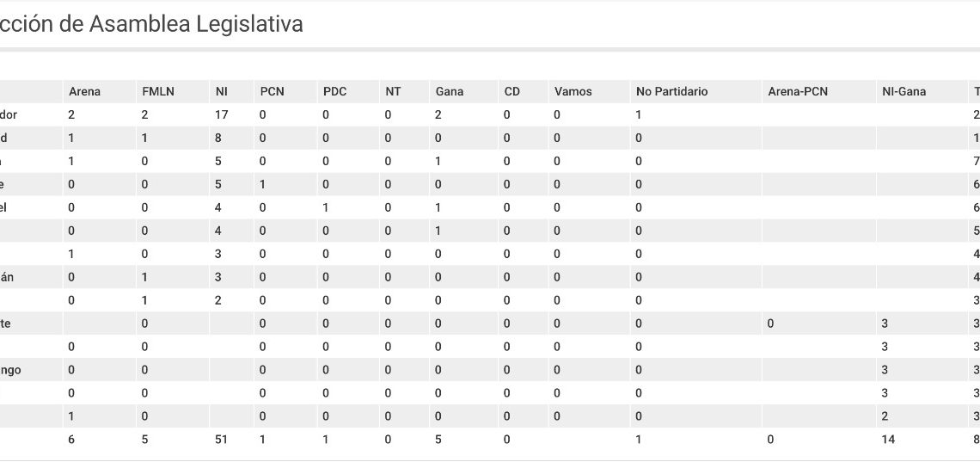Click the PDC column header
Viewport: 980px width, 462px height.
pos(334,91)
